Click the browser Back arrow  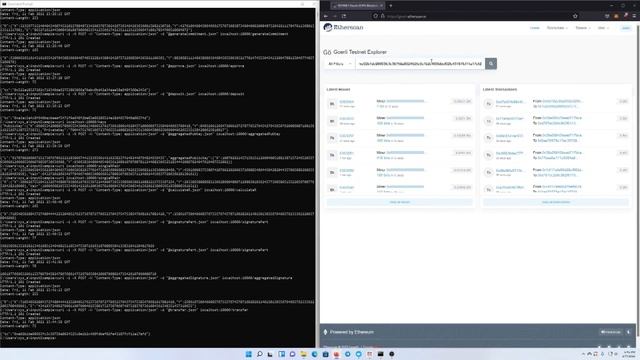pyautogui.click(x=326, y=16)
